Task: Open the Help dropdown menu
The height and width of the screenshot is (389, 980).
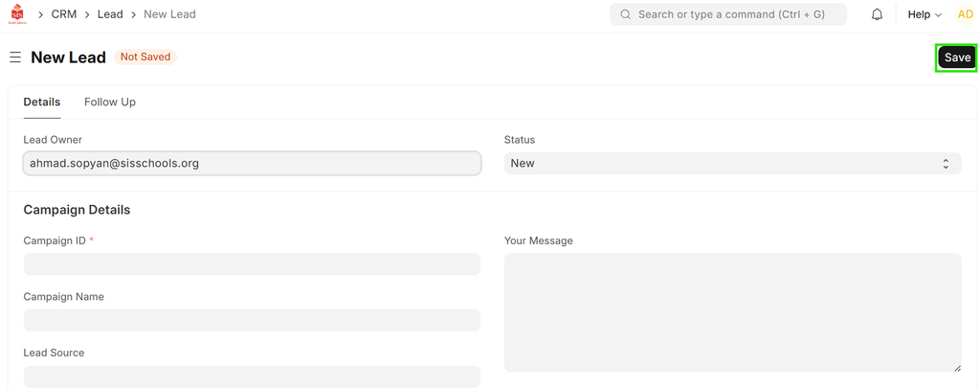Action: click(924, 14)
